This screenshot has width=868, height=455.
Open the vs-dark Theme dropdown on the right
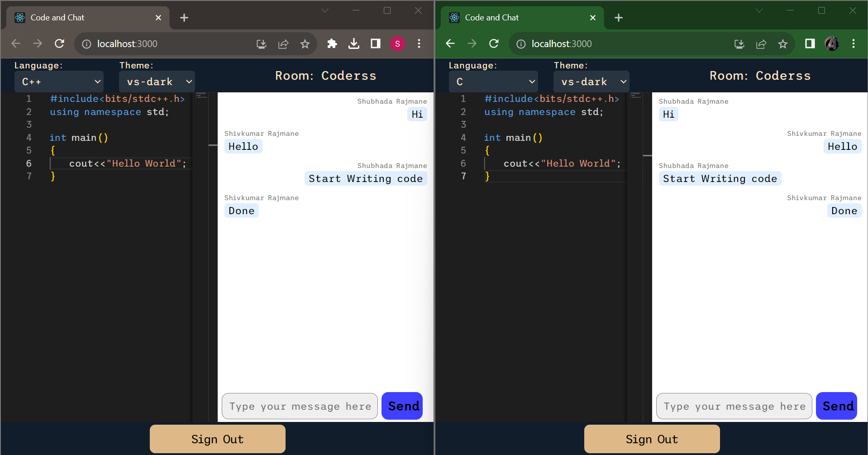591,81
